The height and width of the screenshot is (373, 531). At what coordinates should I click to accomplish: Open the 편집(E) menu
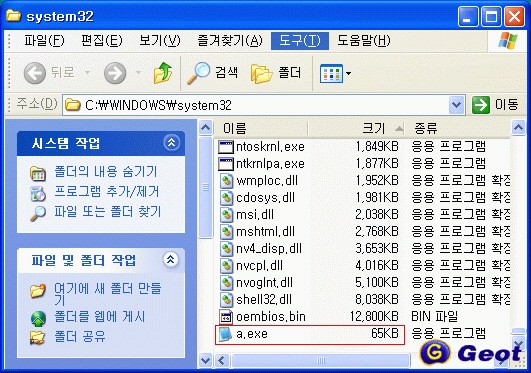click(x=102, y=41)
